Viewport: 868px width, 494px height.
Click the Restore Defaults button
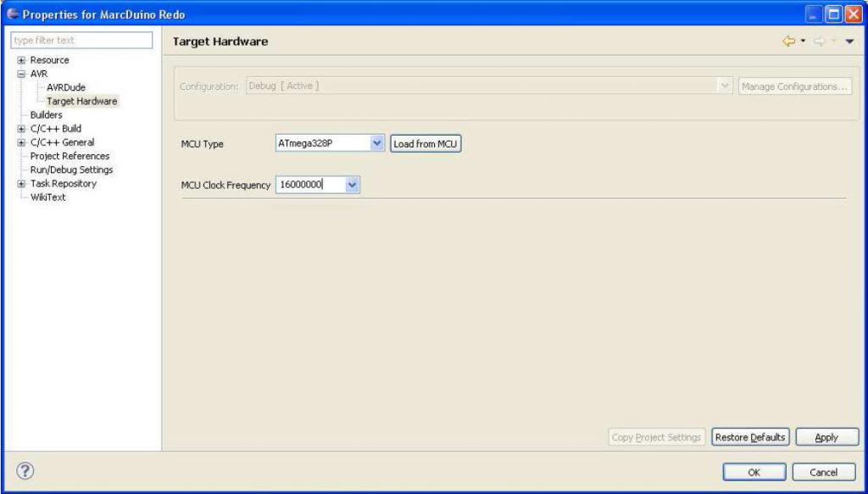tap(750, 437)
